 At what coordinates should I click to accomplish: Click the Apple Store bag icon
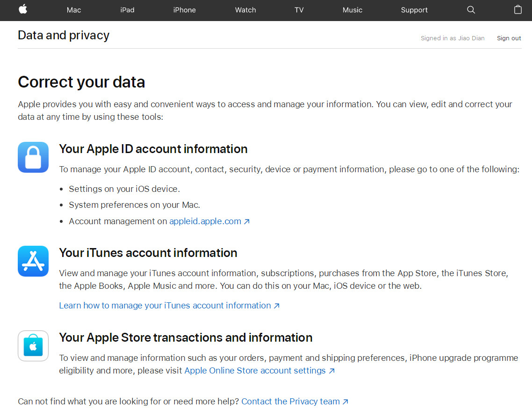coord(33,346)
